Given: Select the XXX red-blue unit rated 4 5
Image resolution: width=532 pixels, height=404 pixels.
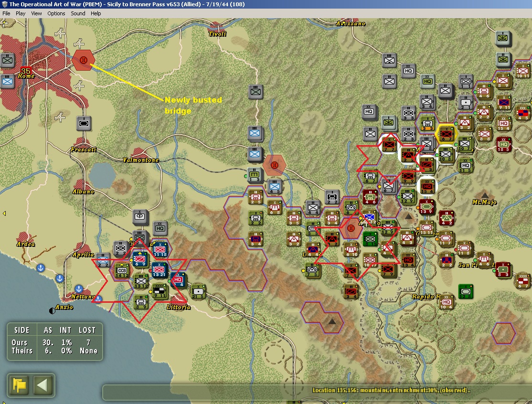Looking at the screenshot, I should click(523, 113).
